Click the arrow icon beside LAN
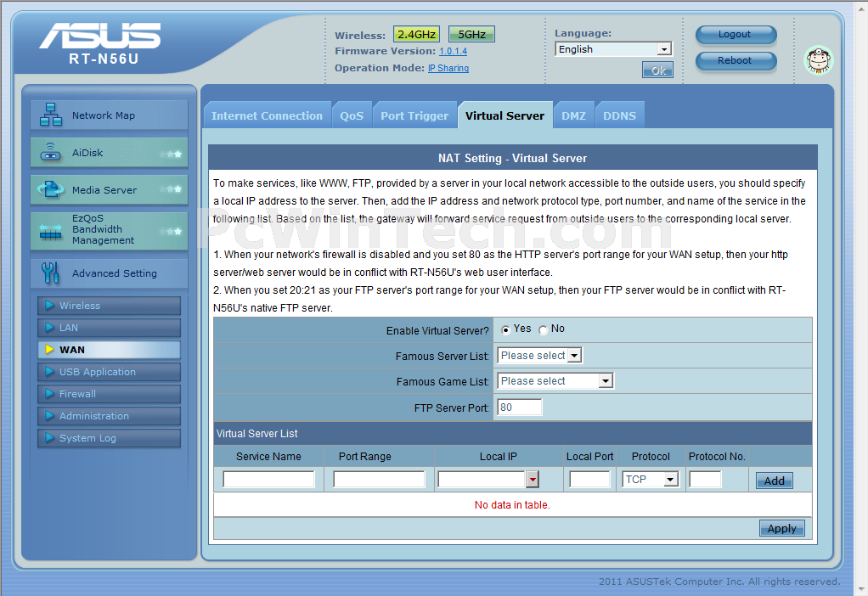The image size is (868, 596). tap(49, 327)
